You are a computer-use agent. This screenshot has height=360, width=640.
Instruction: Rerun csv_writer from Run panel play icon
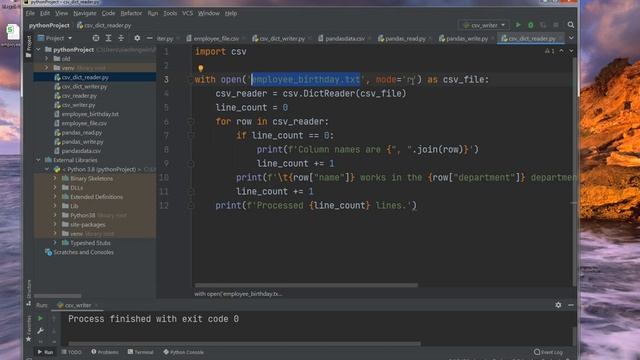coord(40,318)
